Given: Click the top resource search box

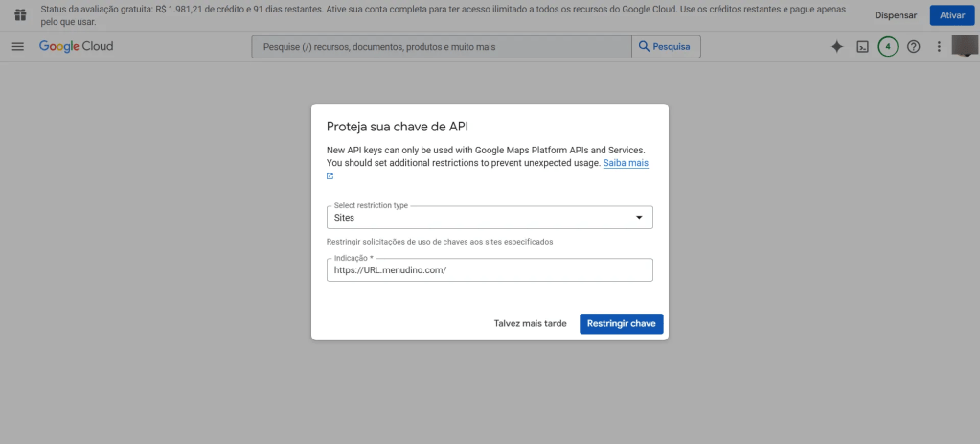Looking at the screenshot, I should [x=441, y=47].
